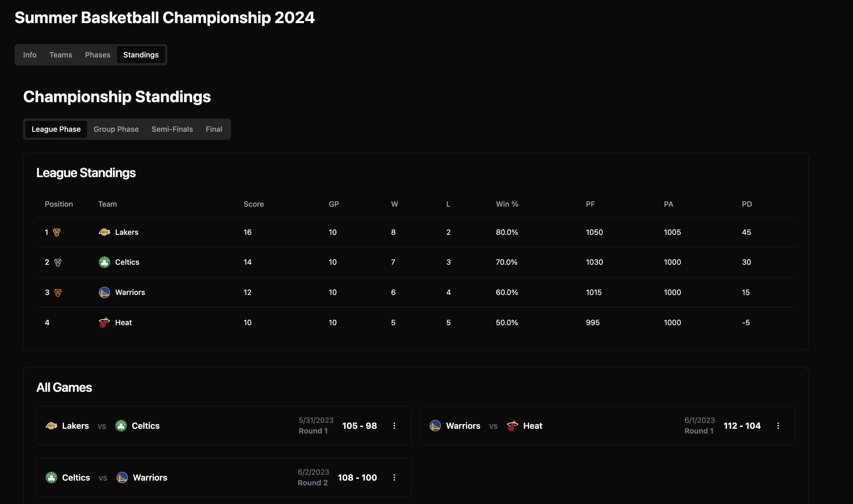
Task: Open the options menu for Warriors vs Heat game
Action: (x=778, y=426)
